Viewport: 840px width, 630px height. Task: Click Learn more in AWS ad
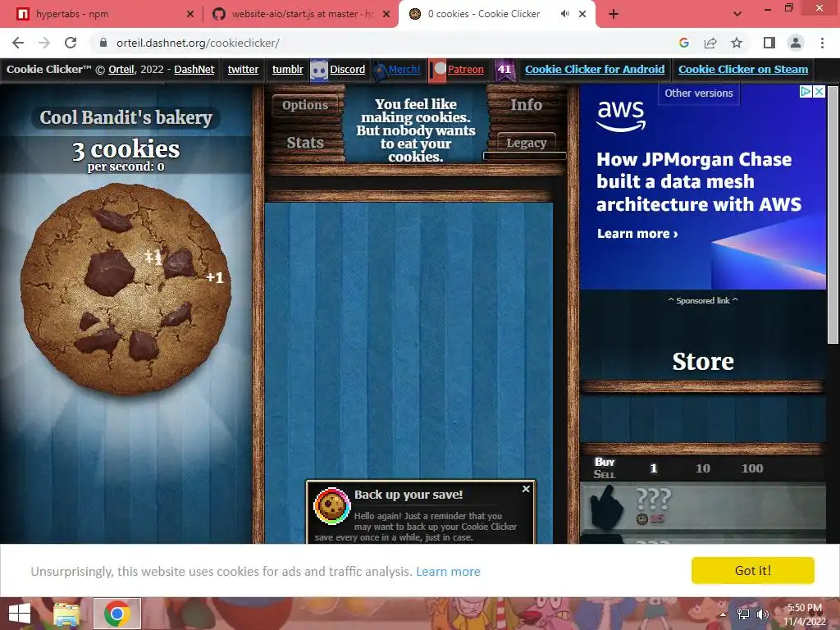point(637,234)
